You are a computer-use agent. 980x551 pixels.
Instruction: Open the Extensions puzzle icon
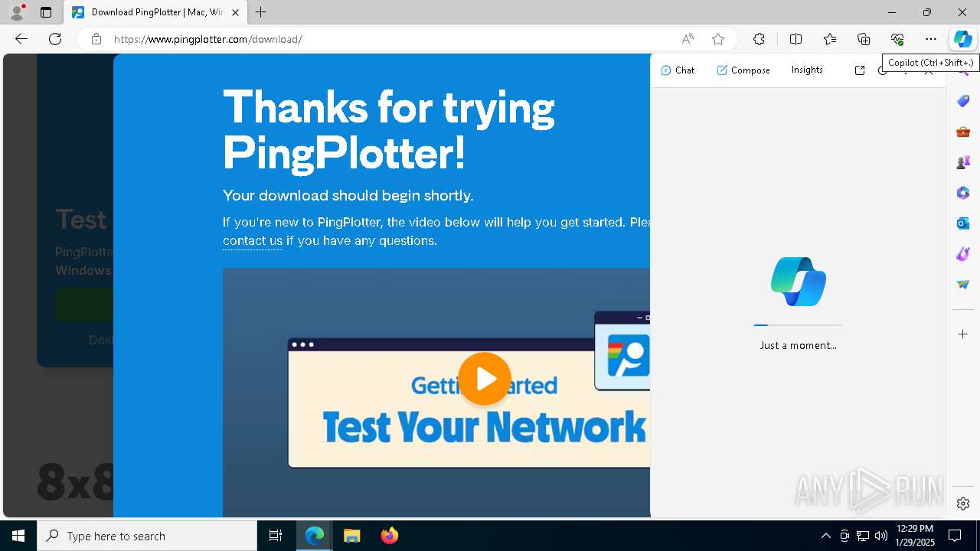(759, 39)
